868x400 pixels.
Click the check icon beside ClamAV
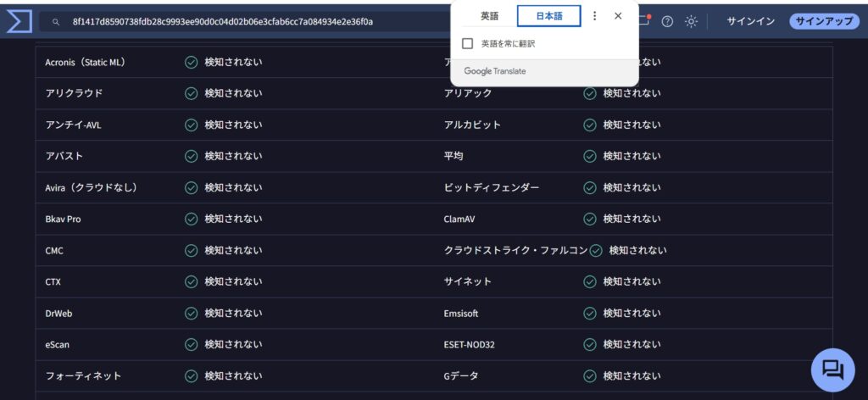coord(590,219)
